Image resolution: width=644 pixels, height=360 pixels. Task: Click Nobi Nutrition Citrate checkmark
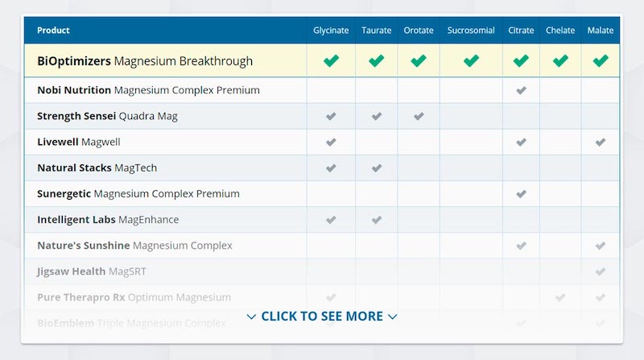(521, 90)
